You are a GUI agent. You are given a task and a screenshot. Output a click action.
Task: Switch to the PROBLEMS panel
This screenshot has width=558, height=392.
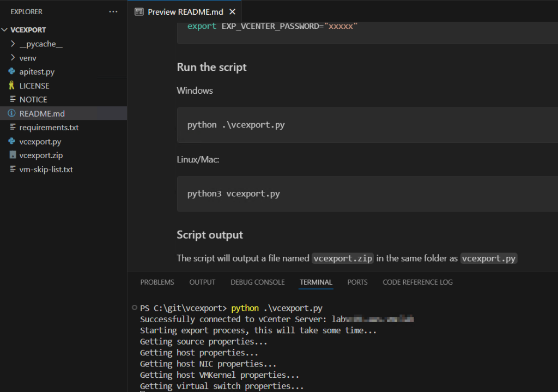157,282
